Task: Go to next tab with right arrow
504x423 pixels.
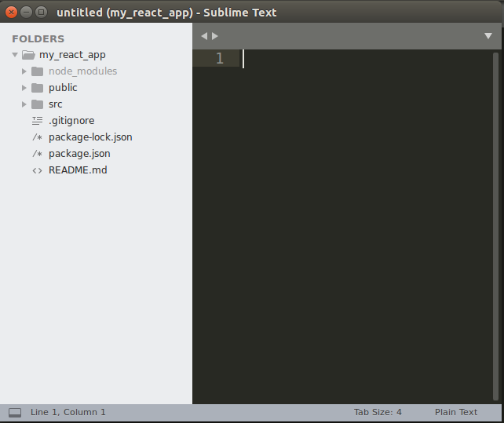Action: (215, 36)
